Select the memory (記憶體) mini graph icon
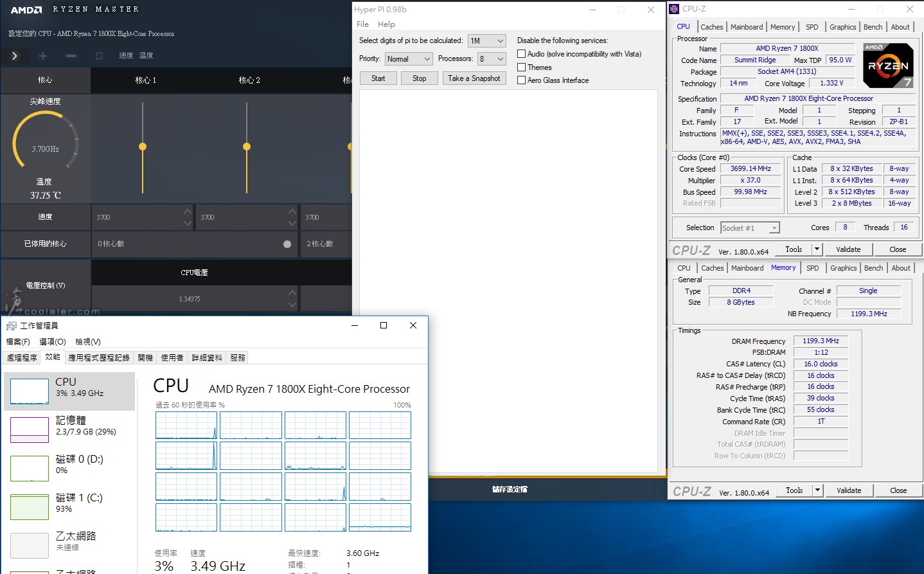 30,429
